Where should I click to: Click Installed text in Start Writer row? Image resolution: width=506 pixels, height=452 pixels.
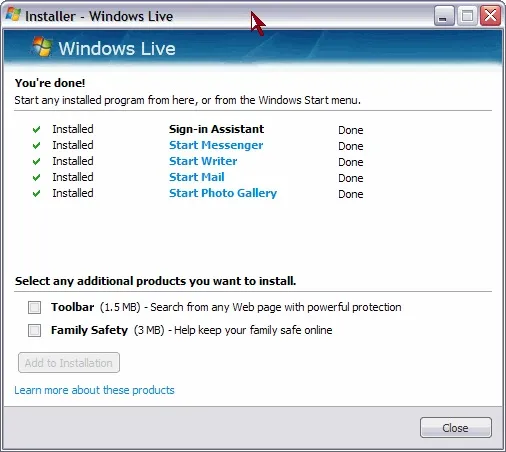pos(73,161)
